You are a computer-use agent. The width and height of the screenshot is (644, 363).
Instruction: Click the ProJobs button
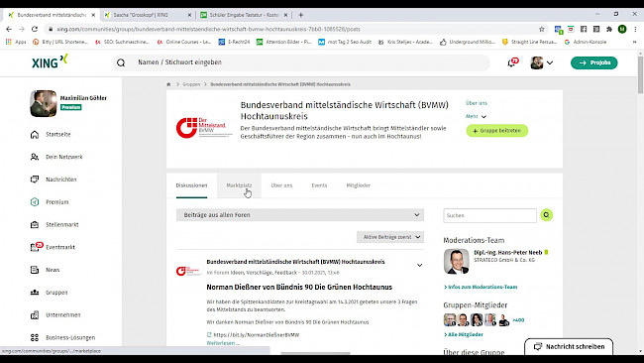pyautogui.click(x=593, y=62)
